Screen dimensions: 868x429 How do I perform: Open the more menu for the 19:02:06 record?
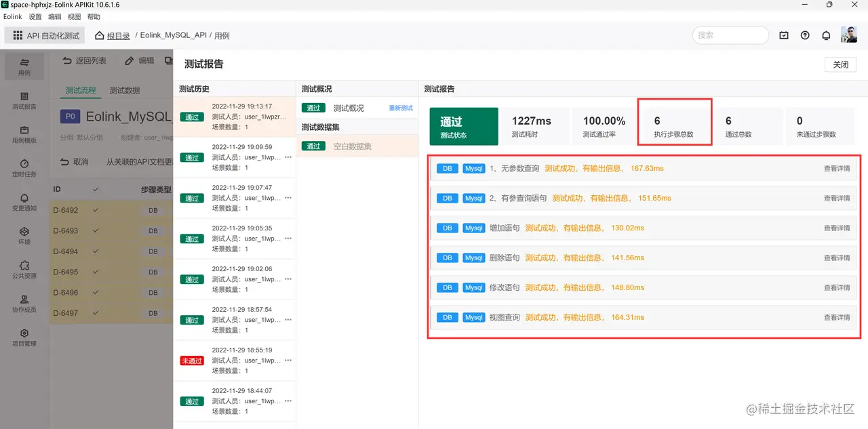click(288, 279)
